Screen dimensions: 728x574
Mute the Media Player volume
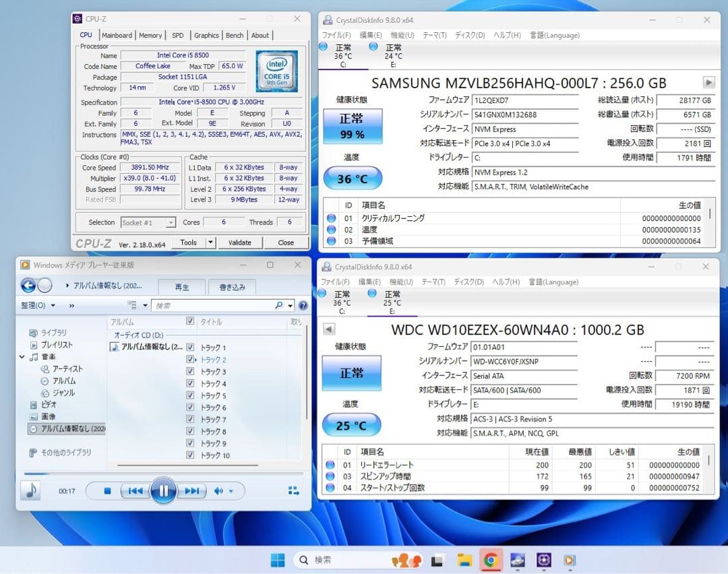tap(218, 491)
